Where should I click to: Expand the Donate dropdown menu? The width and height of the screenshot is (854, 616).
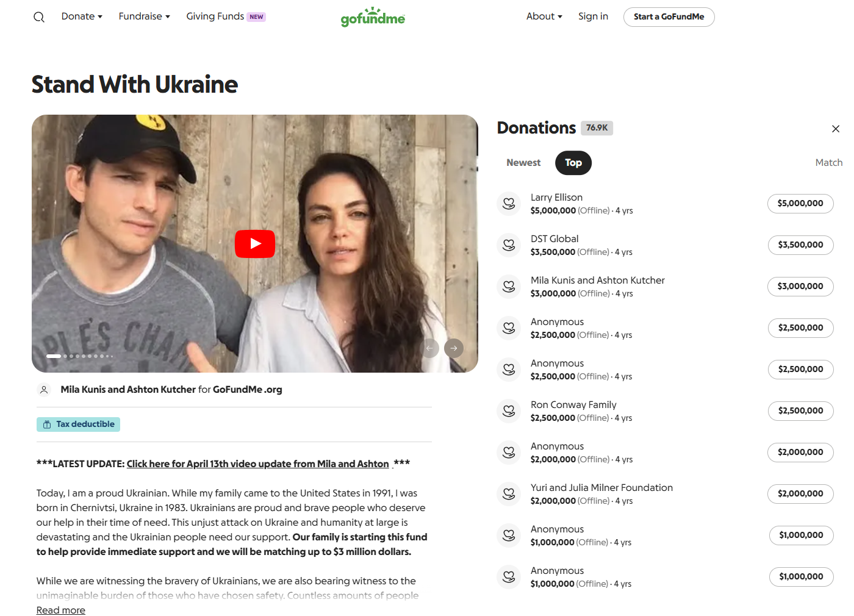tap(82, 16)
